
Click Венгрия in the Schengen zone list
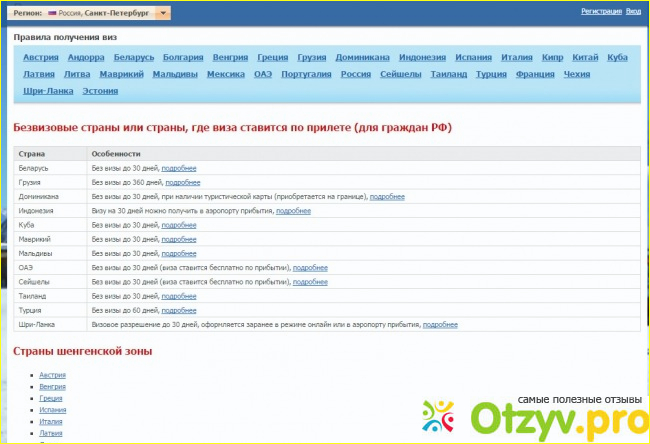(53, 386)
